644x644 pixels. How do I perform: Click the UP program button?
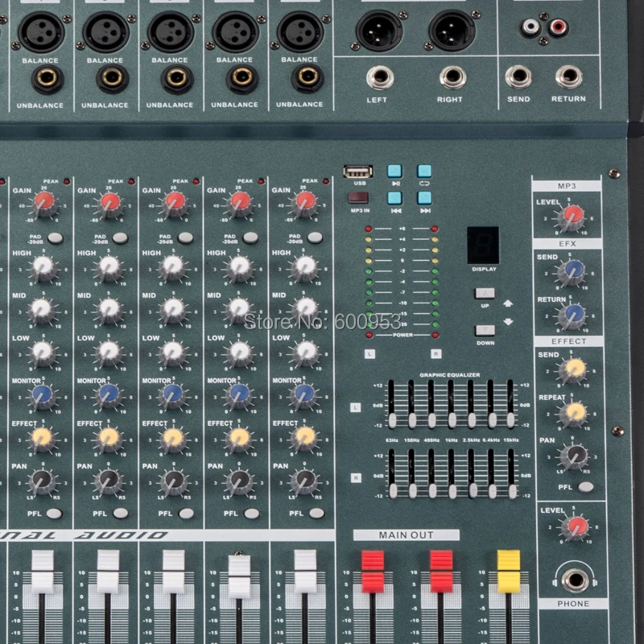(485, 293)
